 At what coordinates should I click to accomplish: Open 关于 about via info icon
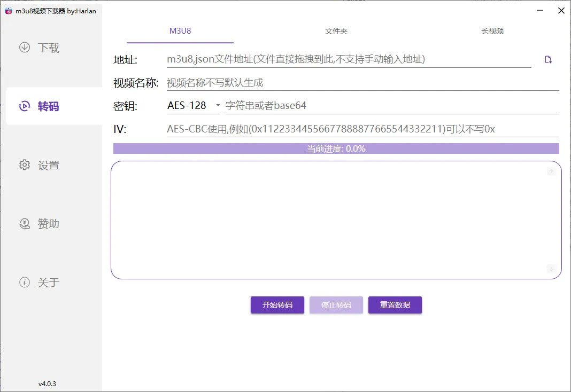pos(24,283)
